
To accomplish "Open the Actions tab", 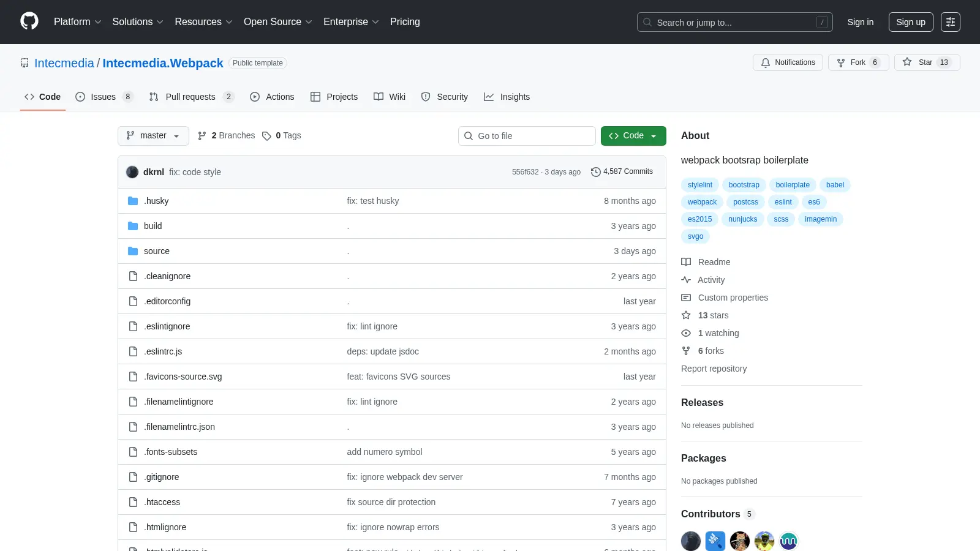I will [x=272, y=97].
